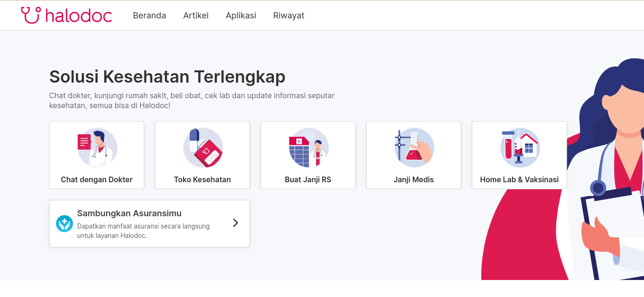This screenshot has width=644, height=297.
Task: Open the Toko Kesehatan label
Action: coord(202,179)
